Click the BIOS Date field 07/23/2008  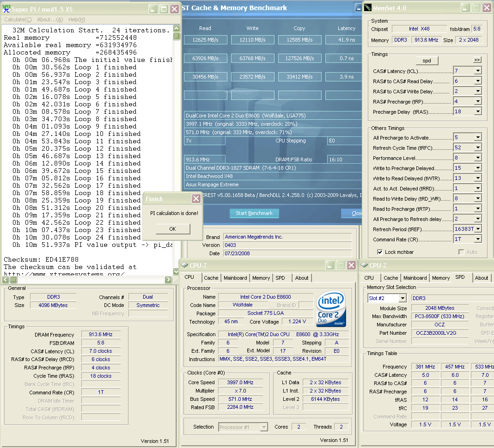[287, 253]
